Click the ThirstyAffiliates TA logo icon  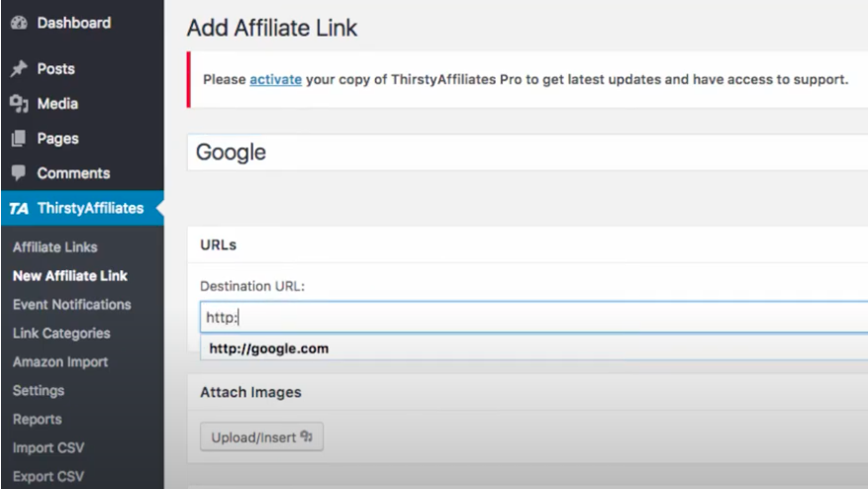19,208
